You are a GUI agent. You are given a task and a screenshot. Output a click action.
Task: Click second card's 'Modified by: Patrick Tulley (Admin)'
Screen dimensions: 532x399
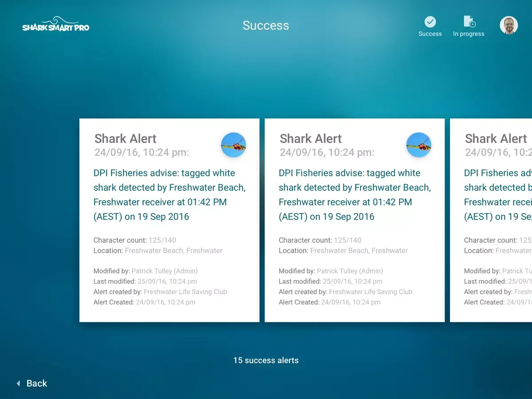pyautogui.click(x=331, y=271)
